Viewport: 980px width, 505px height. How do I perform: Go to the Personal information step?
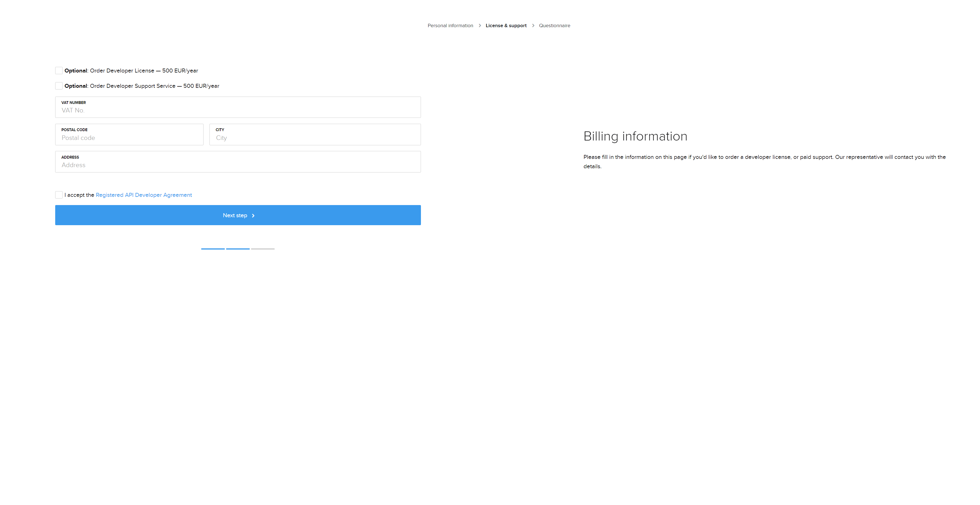point(450,25)
